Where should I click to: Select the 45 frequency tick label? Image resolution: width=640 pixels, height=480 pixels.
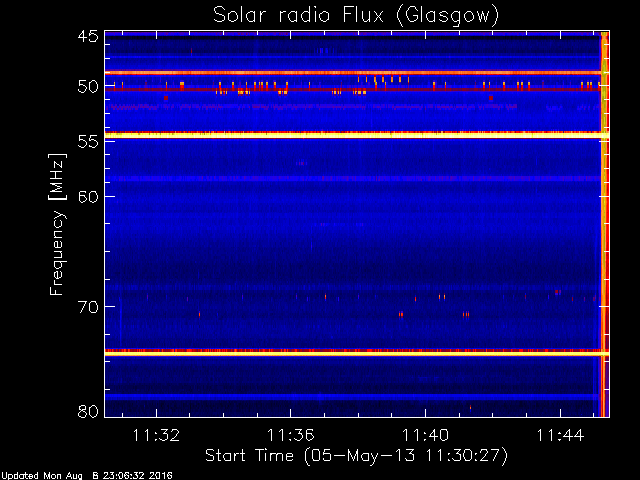click(88, 36)
